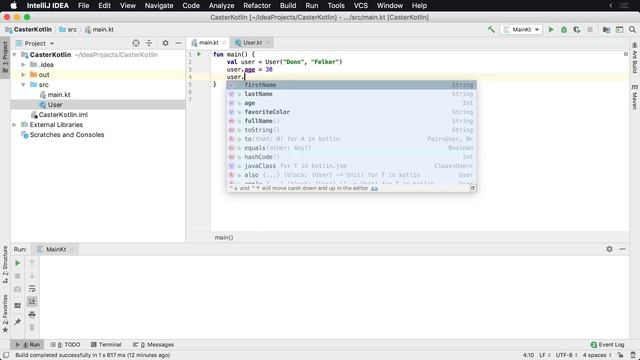The width and height of the screenshot is (640, 360).
Task: Open the UTF-8 encoding selector
Action: coord(567,355)
